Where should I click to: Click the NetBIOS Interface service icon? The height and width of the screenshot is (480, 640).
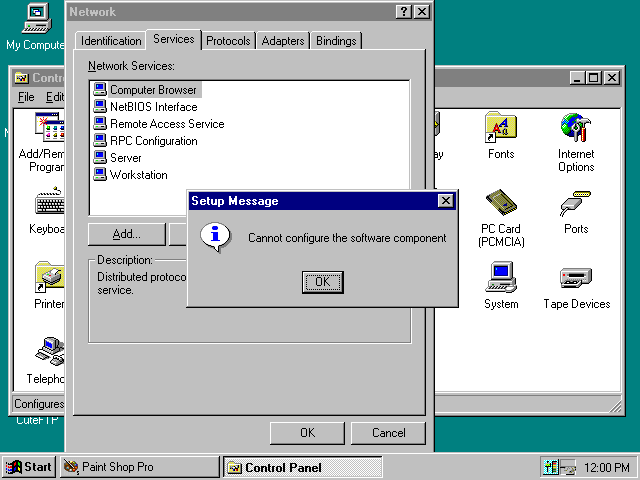100,107
